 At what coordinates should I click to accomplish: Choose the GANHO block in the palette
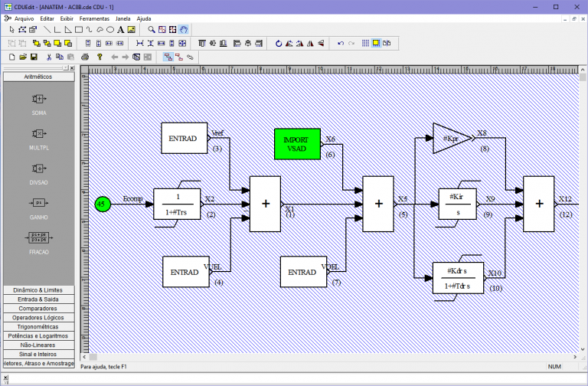tap(39, 203)
